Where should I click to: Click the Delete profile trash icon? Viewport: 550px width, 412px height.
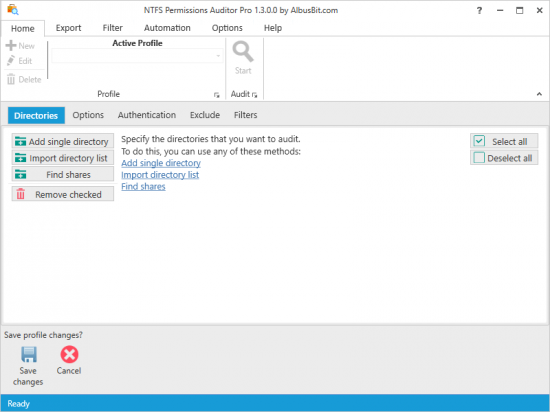click(x=11, y=80)
